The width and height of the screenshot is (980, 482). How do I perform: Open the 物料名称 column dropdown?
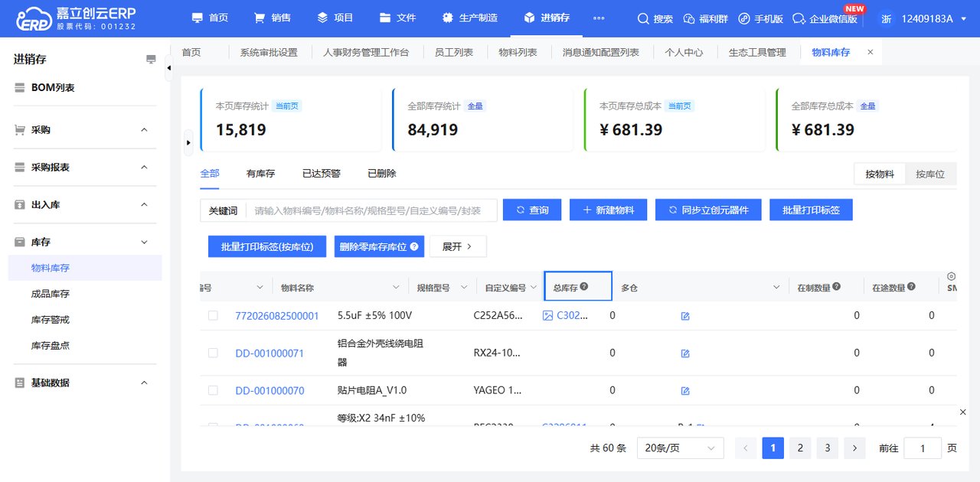[396, 288]
